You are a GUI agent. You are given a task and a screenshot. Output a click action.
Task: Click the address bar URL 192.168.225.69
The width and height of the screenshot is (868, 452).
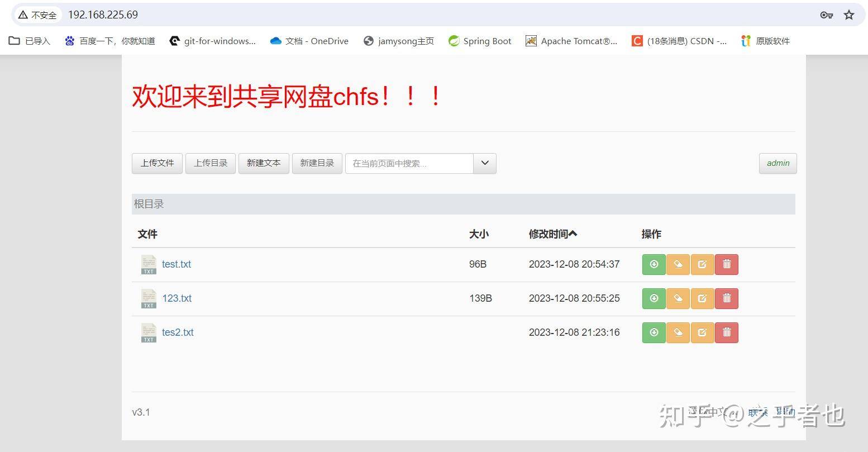(x=103, y=15)
